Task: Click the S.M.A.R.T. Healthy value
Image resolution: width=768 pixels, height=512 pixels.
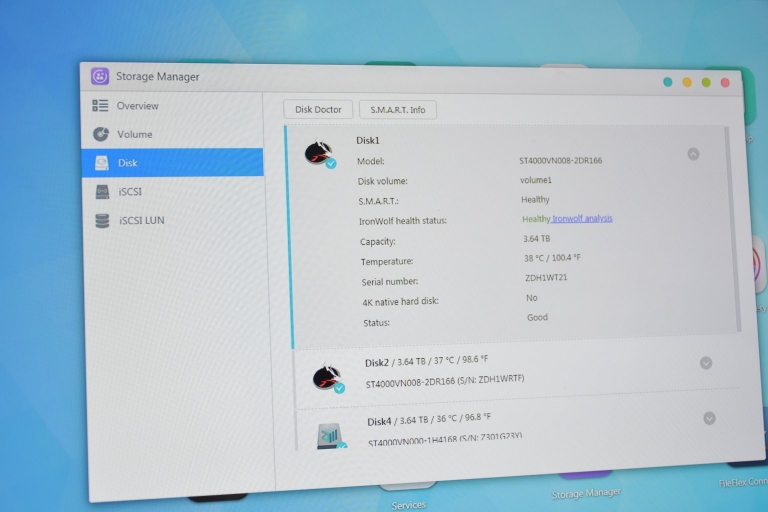Action: click(x=535, y=199)
